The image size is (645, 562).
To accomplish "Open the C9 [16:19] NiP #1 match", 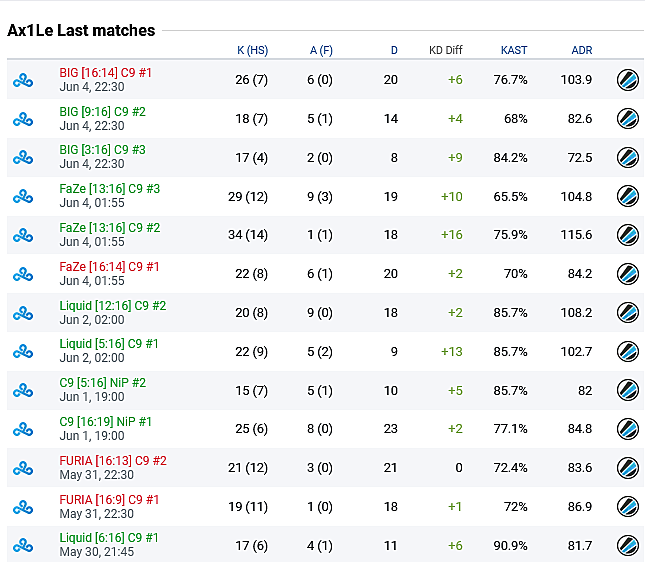I will [x=105, y=422].
